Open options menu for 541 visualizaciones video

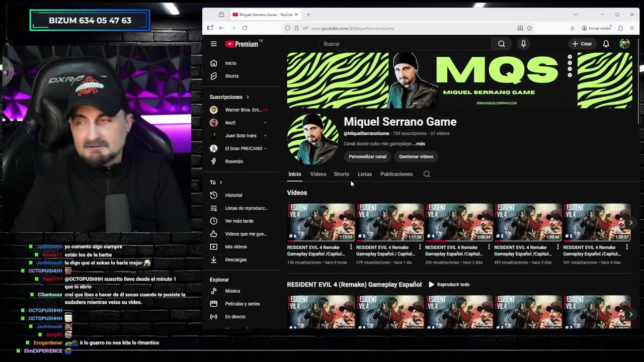coord(626,247)
